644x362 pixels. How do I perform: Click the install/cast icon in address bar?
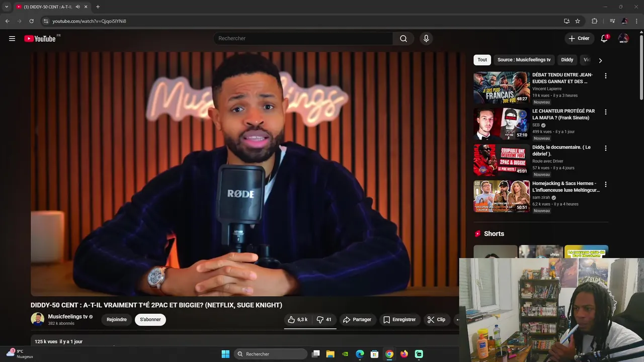(x=567, y=21)
